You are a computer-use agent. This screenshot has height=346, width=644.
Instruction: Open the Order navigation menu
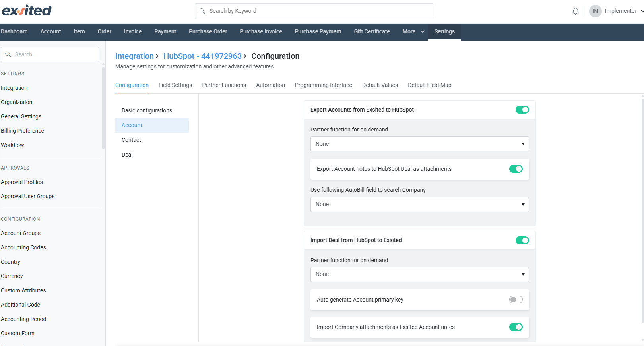click(x=105, y=32)
